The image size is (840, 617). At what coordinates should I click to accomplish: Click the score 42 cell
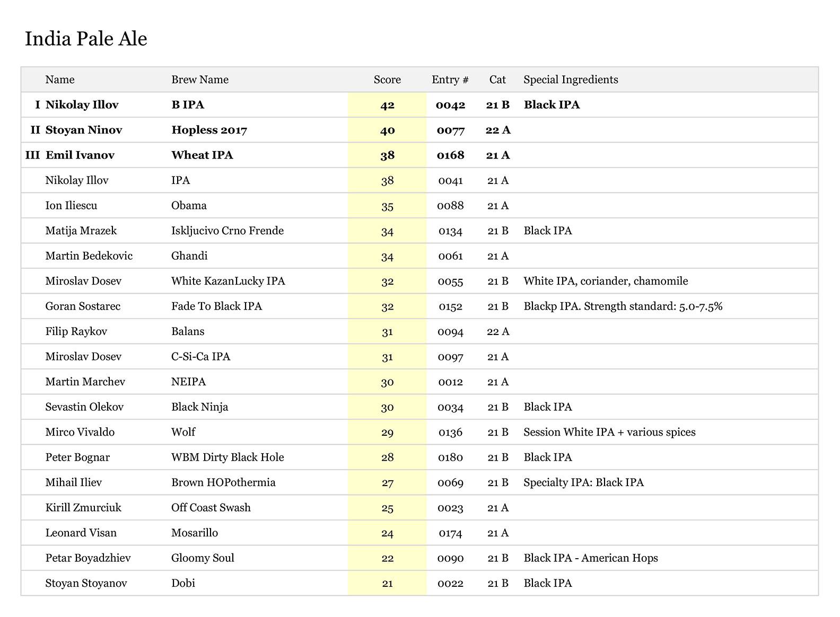pyautogui.click(x=387, y=105)
